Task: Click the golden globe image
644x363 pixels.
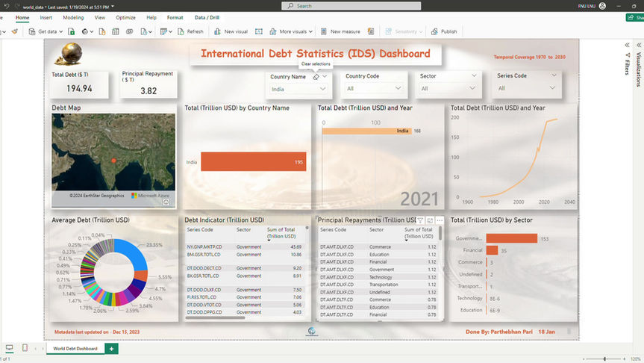Action: [x=69, y=54]
